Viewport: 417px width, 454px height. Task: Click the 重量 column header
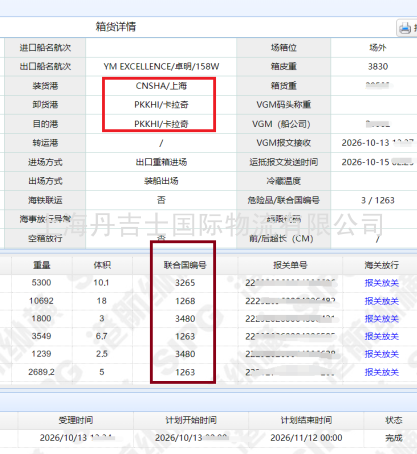(42, 265)
